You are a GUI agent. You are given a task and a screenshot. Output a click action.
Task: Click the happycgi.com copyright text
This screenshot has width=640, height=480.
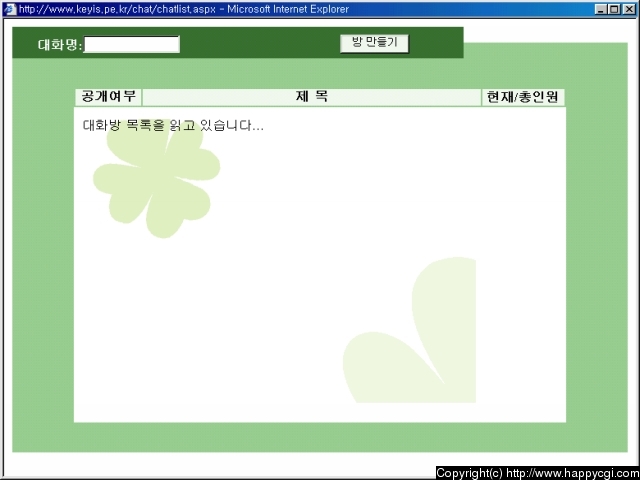tap(538, 473)
